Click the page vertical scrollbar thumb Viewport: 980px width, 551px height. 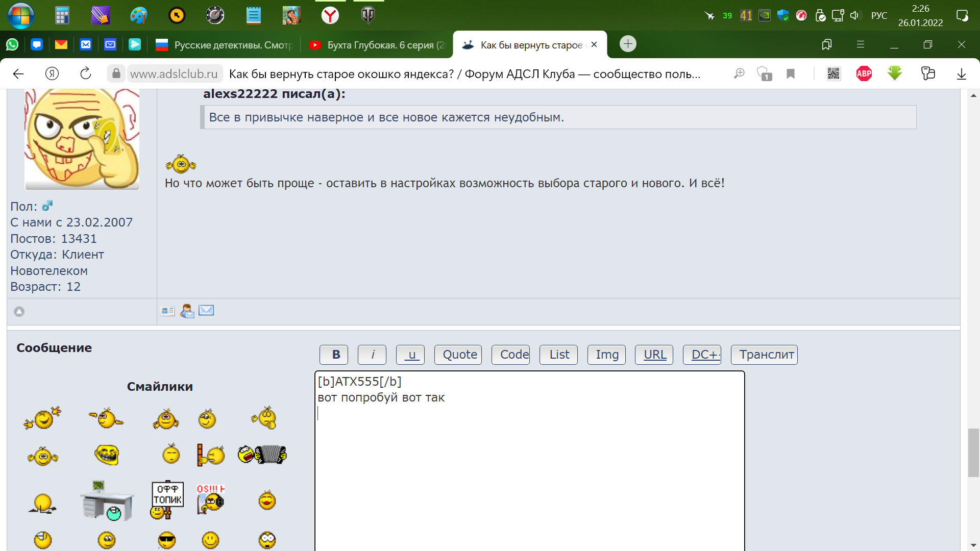pyautogui.click(x=973, y=453)
